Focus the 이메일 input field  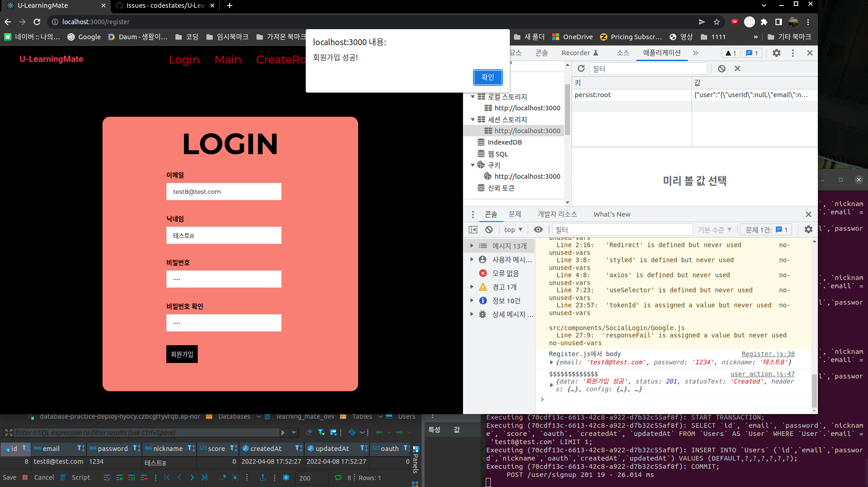(224, 192)
